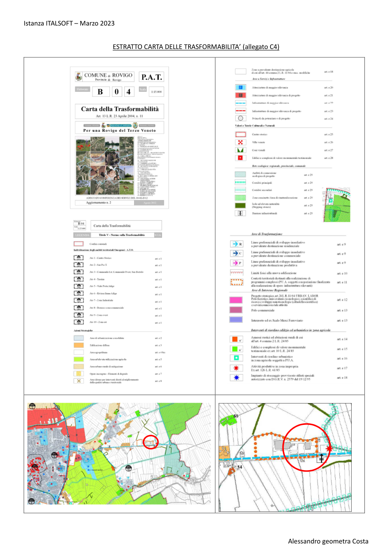Image resolution: width=392 pixels, height=555 pixels.
Task: Click the green Area ad elevata utilizzazione agricola swatch
Action: point(79,359)
